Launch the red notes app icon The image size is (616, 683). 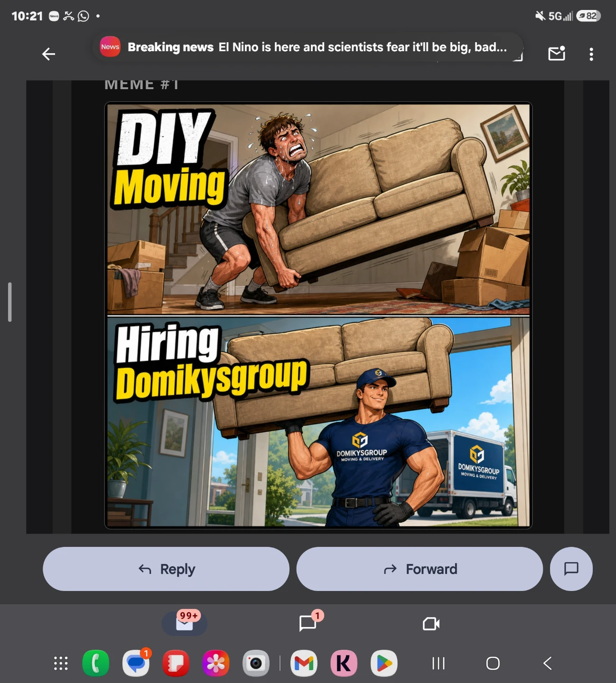tap(176, 663)
